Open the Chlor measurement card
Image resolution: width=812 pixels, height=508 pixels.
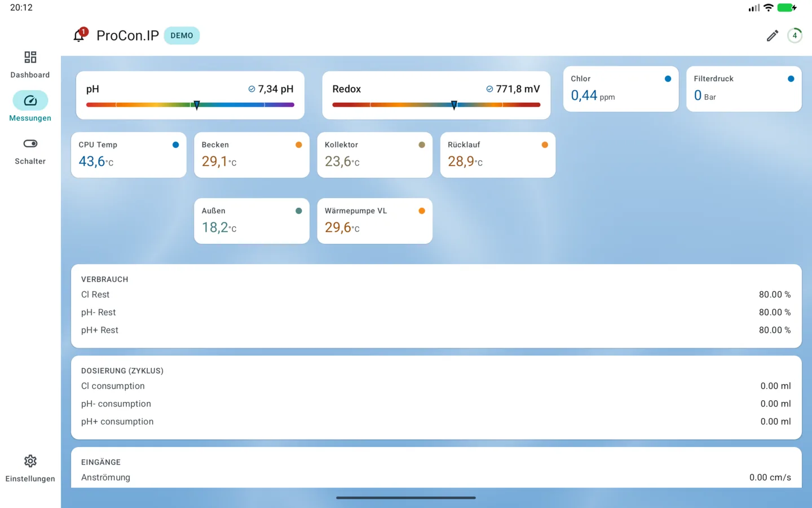[621, 89]
